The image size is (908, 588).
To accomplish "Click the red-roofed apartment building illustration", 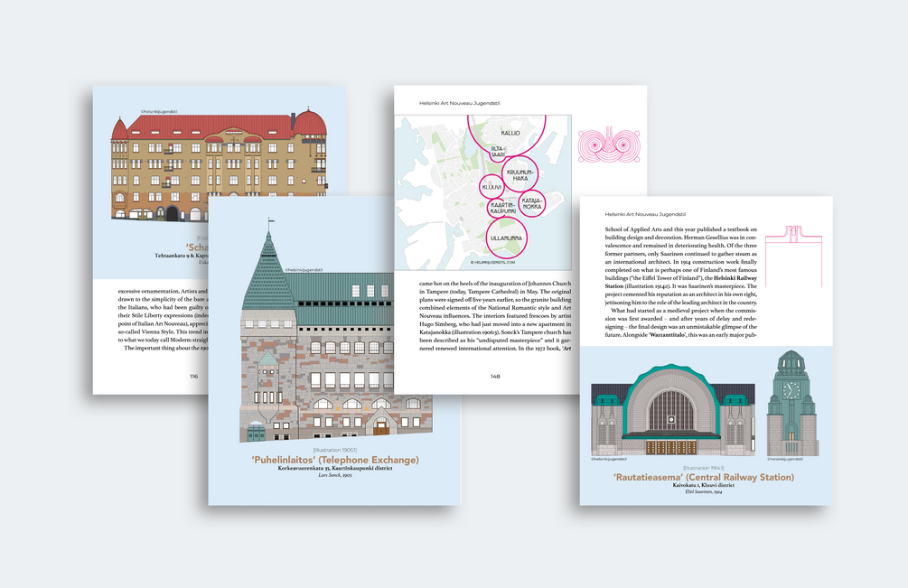I will pyautogui.click(x=219, y=165).
